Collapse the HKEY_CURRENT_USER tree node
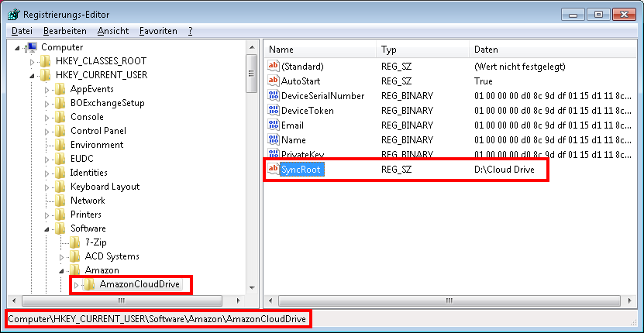The height and width of the screenshot is (333, 644). pyautogui.click(x=32, y=76)
